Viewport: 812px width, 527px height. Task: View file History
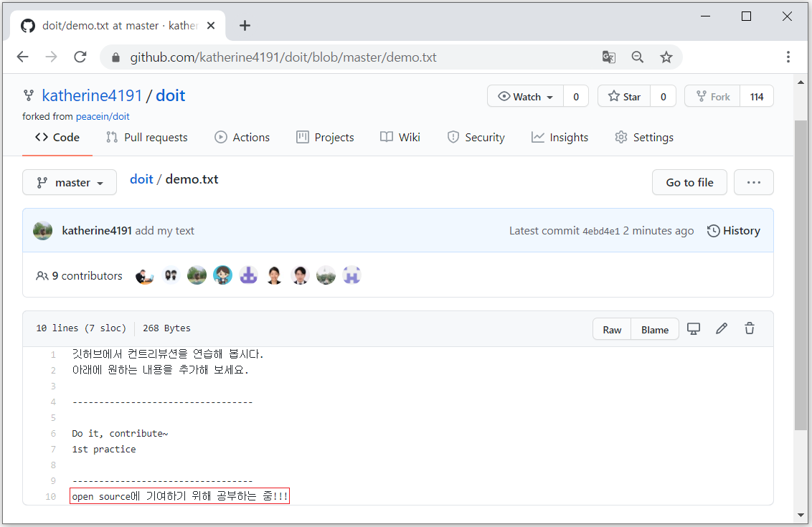[734, 231]
